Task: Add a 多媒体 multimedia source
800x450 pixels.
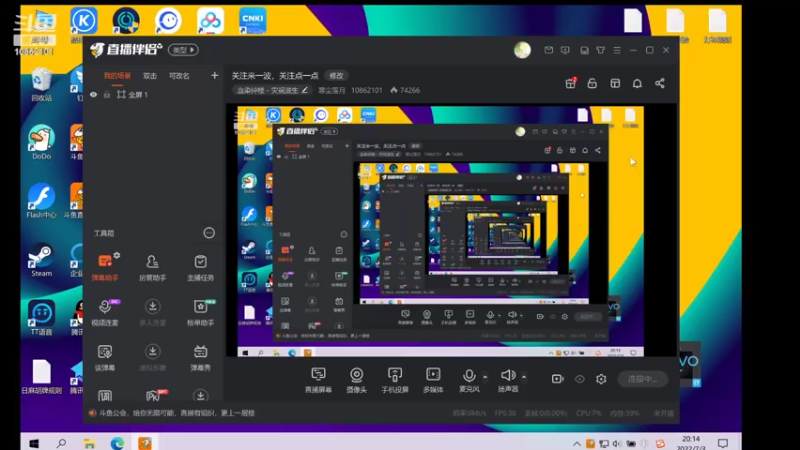Action: pos(433,380)
